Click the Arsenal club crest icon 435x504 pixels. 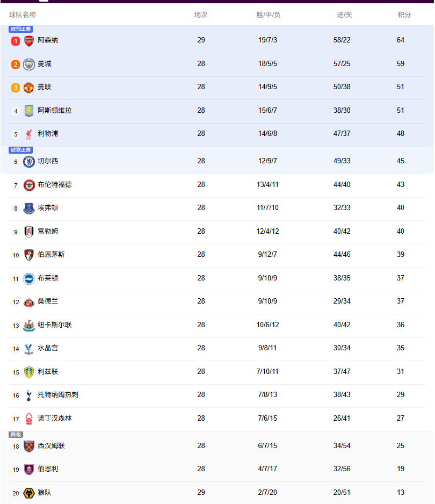pos(29,41)
